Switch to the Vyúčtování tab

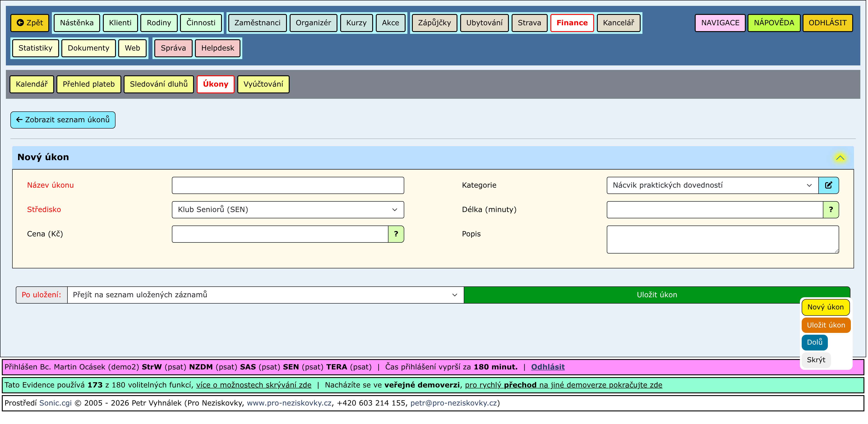click(x=263, y=84)
